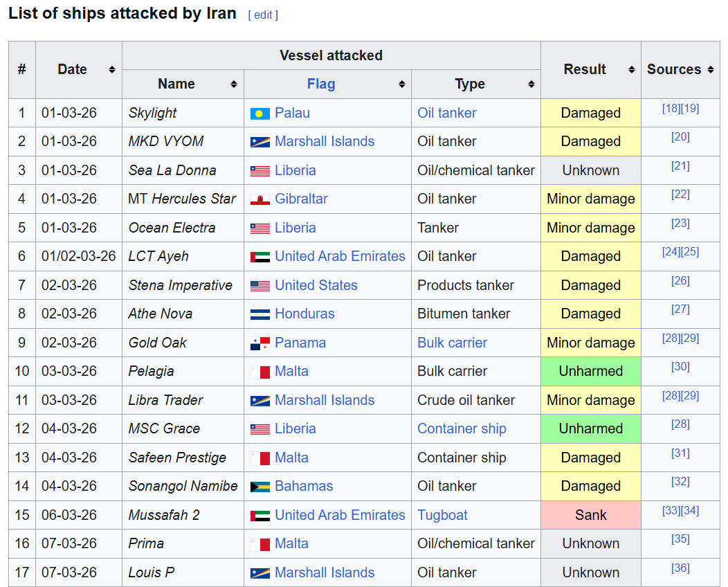The image size is (728, 587).
Task: Open Marshall Islands link in Louis P row
Action: pos(325,572)
